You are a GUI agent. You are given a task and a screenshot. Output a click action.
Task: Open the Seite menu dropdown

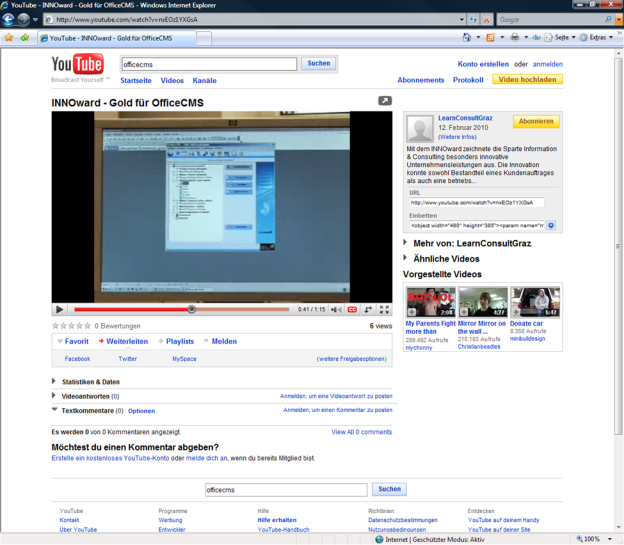(x=560, y=37)
